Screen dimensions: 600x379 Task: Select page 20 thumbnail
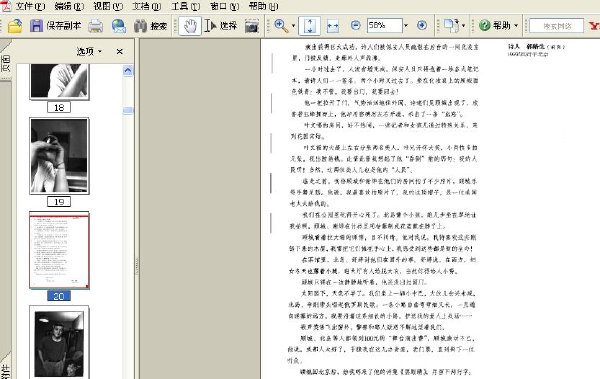(59, 250)
